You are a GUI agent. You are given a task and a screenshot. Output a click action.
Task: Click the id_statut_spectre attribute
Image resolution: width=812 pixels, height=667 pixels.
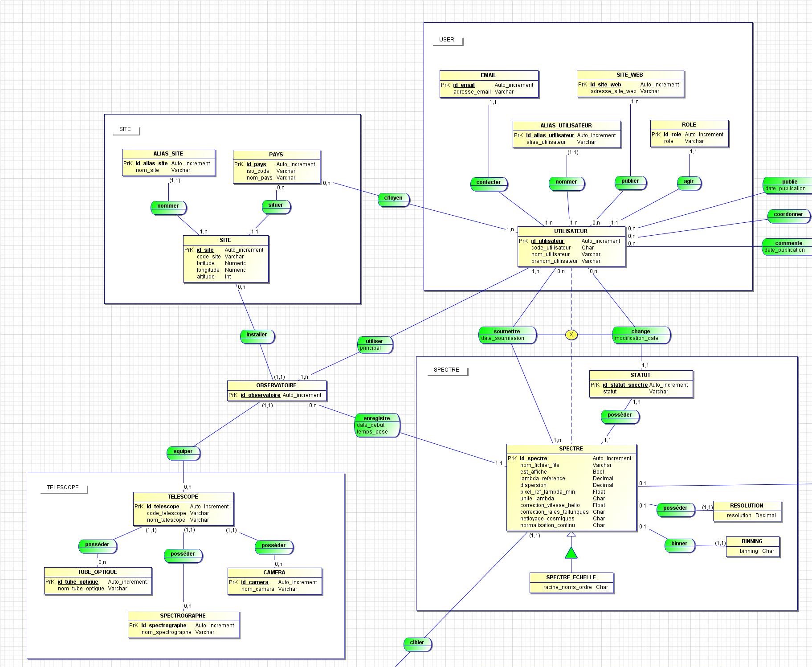coord(625,385)
